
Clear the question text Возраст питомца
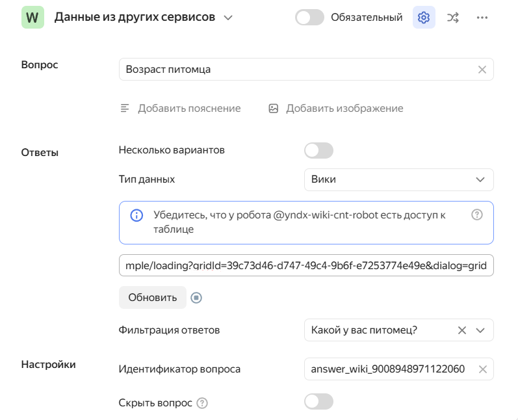tap(482, 70)
